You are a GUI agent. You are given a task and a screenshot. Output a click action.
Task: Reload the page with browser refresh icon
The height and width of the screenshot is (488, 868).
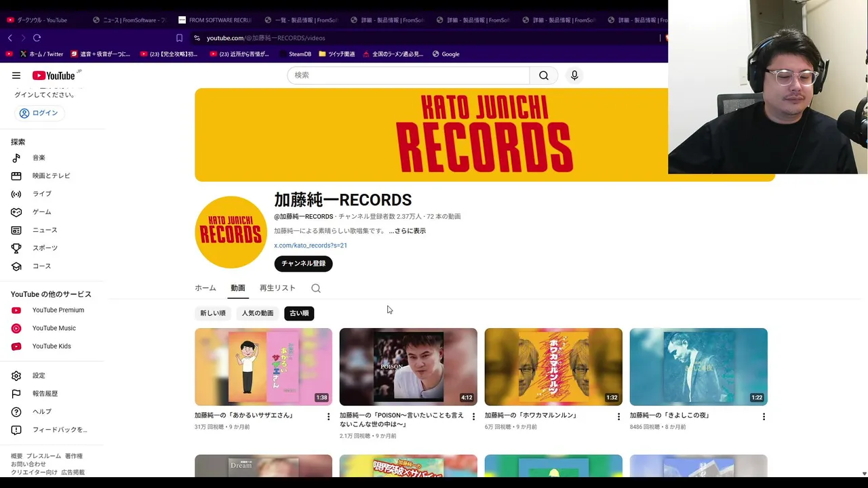pyautogui.click(x=37, y=38)
